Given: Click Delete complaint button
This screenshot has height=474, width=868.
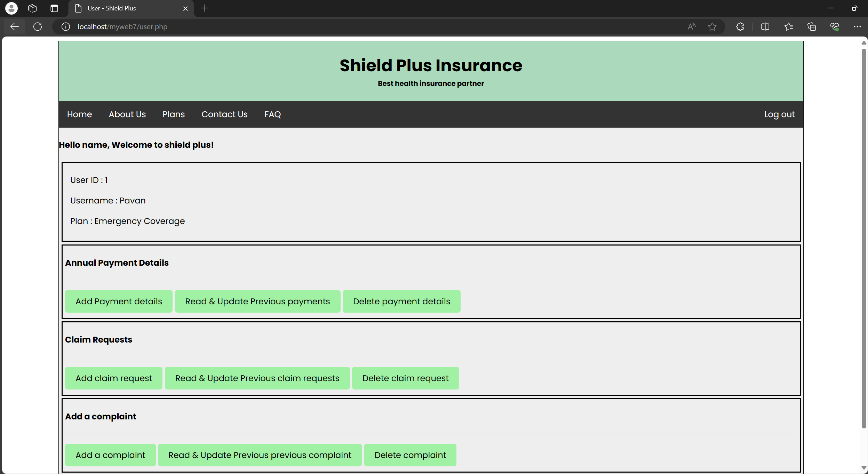Looking at the screenshot, I should point(410,455).
